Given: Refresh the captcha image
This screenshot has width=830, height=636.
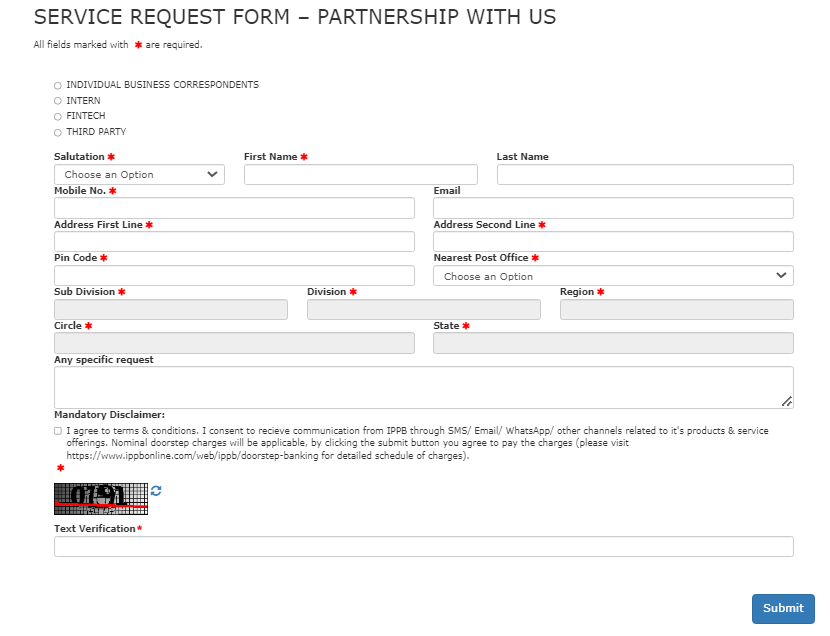Looking at the screenshot, I should click(158, 492).
